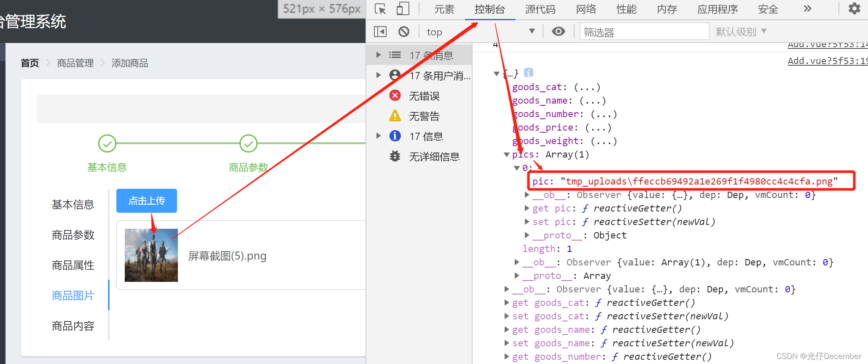Expand __proto__: Array entry
The image size is (868, 364).
[x=517, y=276]
